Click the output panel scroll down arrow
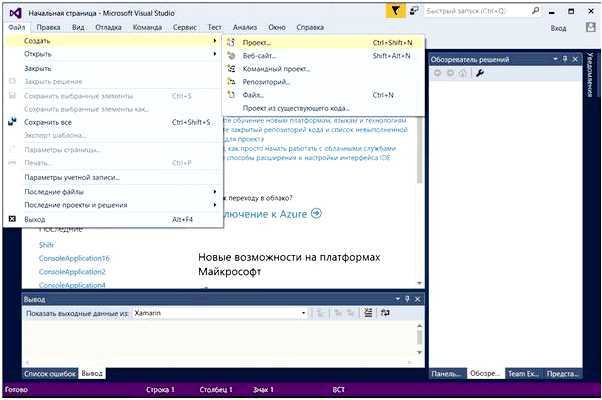 tap(420, 352)
